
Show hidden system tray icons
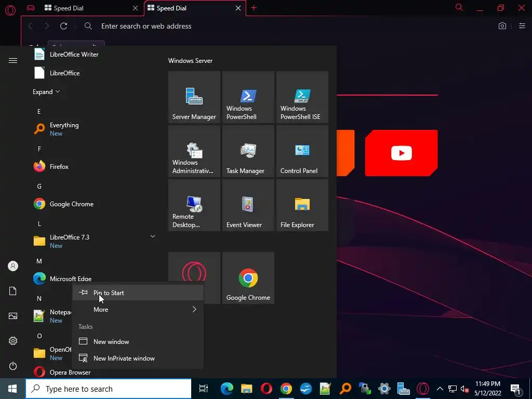tap(440, 389)
